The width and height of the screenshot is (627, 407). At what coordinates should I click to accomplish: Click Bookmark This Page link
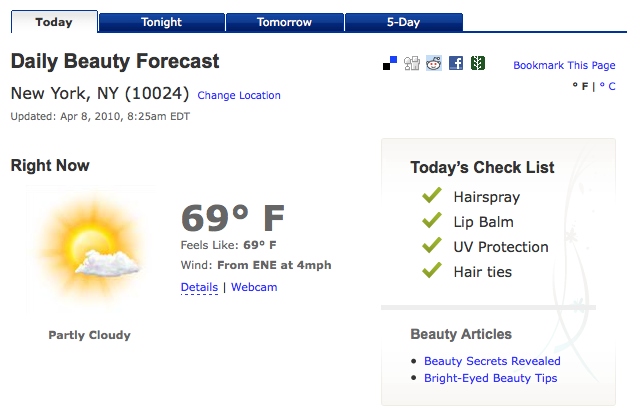tap(564, 66)
